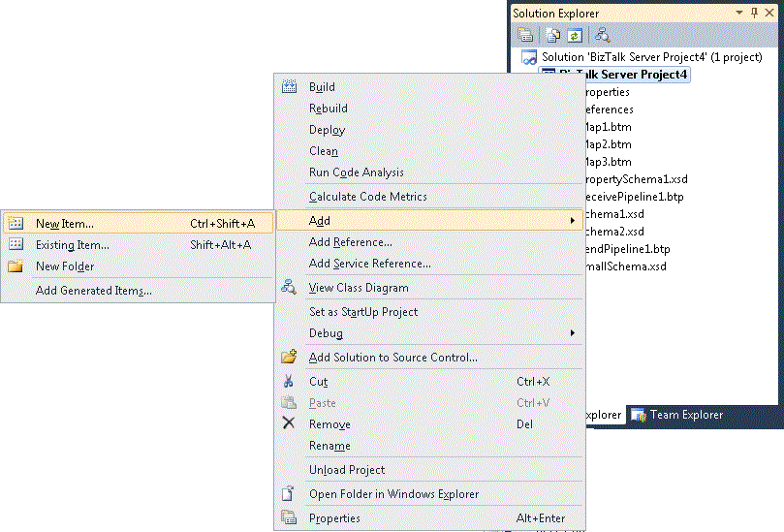Select Existing Item... in Add submenu
The width and height of the screenshot is (784, 532).
pyautogui.click(x=139, y=244)
